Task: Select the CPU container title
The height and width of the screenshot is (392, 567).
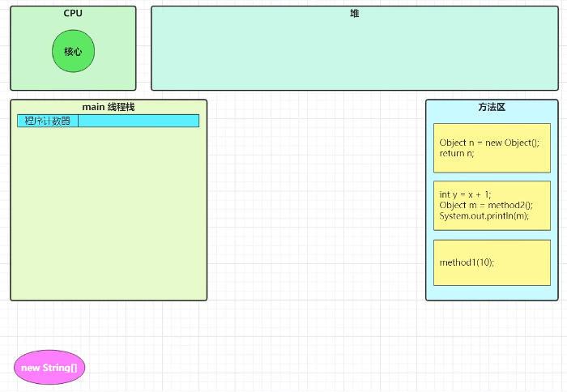Action: 73,14
